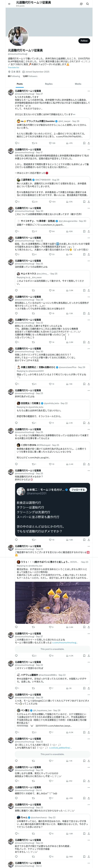Viewport: 98px width, 868px height.
Task: Click the Translate bio link
Action: tap(14, 67)
